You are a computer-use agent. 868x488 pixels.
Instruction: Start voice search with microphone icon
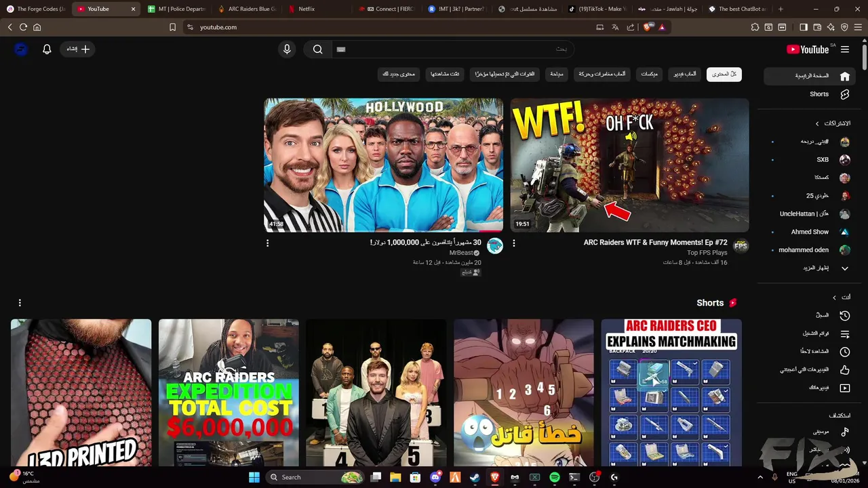287,49
